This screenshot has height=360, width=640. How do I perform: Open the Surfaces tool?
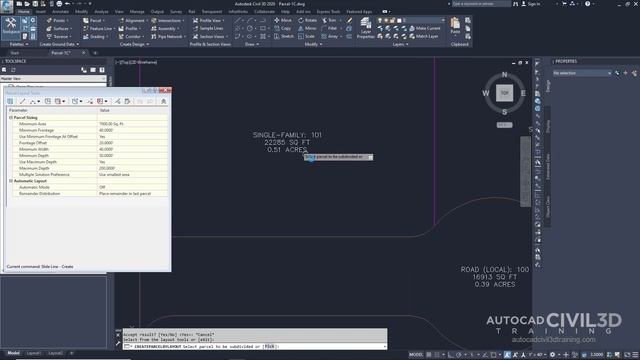[58, 29]
